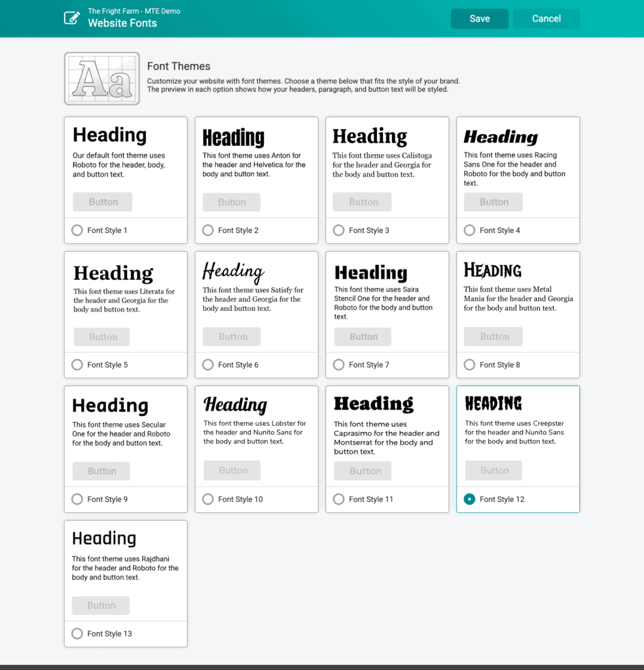The image size is (644, 670).
Task: Choose Font Style 10 radio option
Action: 208,499
